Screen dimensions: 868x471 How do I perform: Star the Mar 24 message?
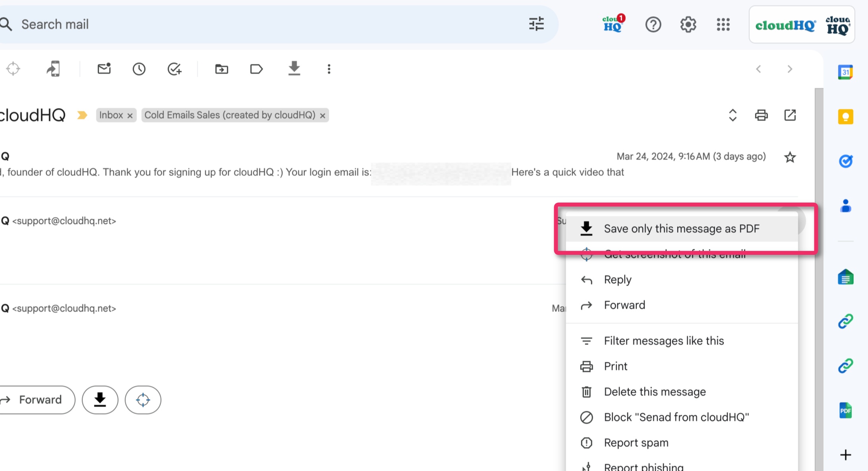tap(790, 157)
